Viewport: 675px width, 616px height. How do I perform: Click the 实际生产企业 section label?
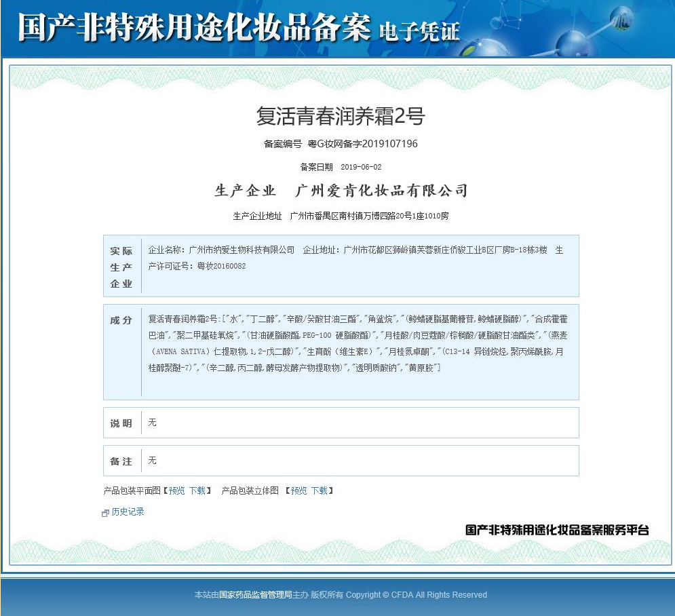click(121, 267)
